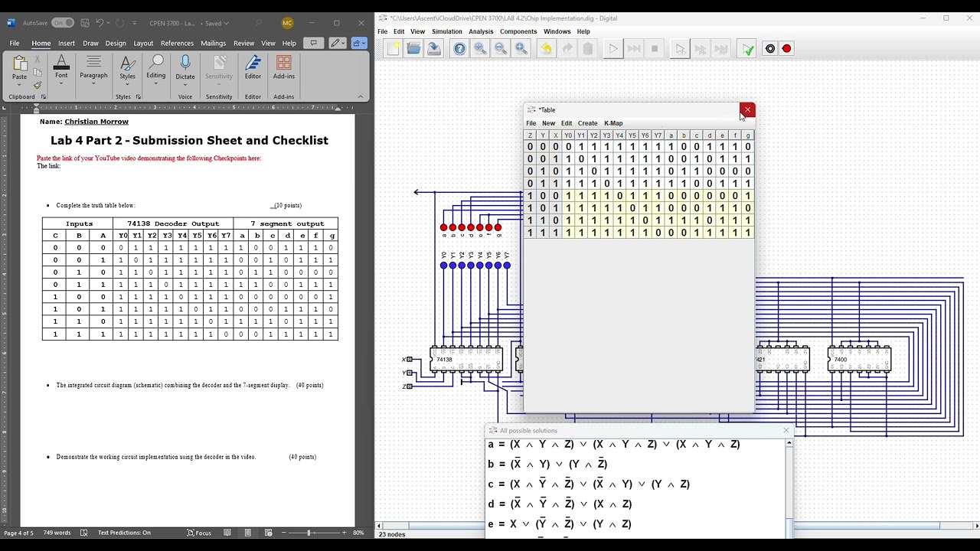The width and height of the screenshot is (980, 551).
Task: Open the Comments pane in Word
Action: click(313, 44)
